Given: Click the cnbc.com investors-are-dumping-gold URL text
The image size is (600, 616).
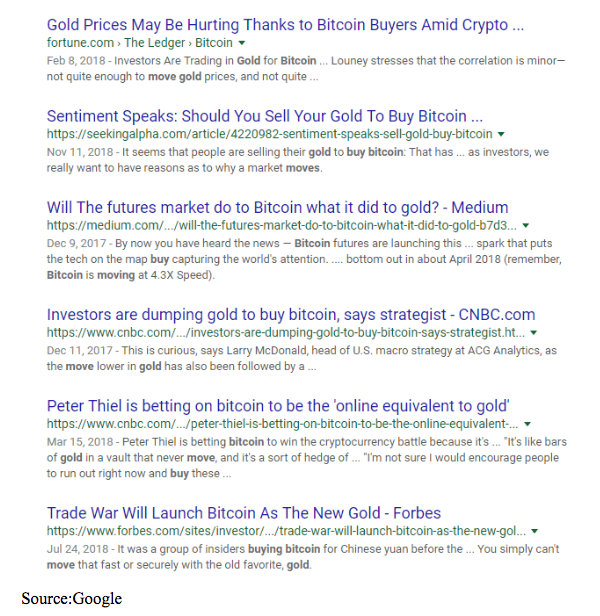Looking at the screenshot, I should 286,333.
